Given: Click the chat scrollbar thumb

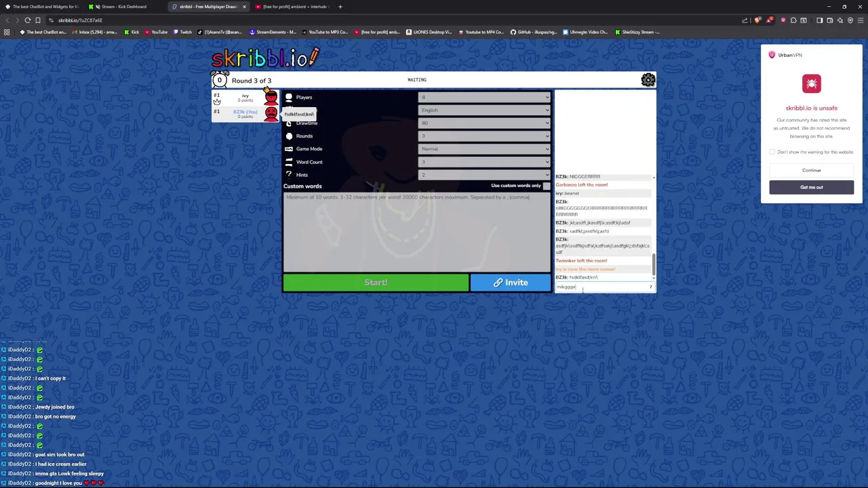Looking at the screenshot, I should point(654,265).
